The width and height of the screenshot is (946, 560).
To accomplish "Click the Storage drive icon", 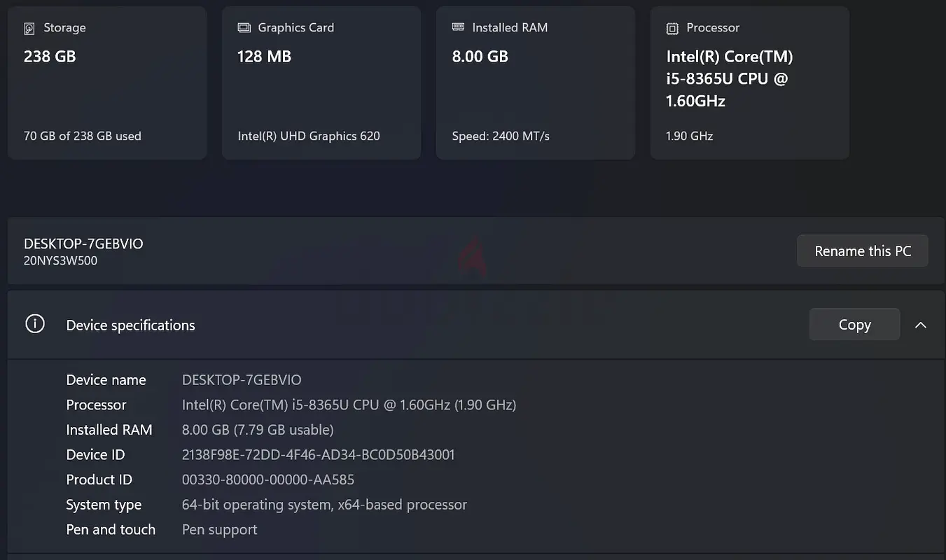I will [x=29, y=29].
